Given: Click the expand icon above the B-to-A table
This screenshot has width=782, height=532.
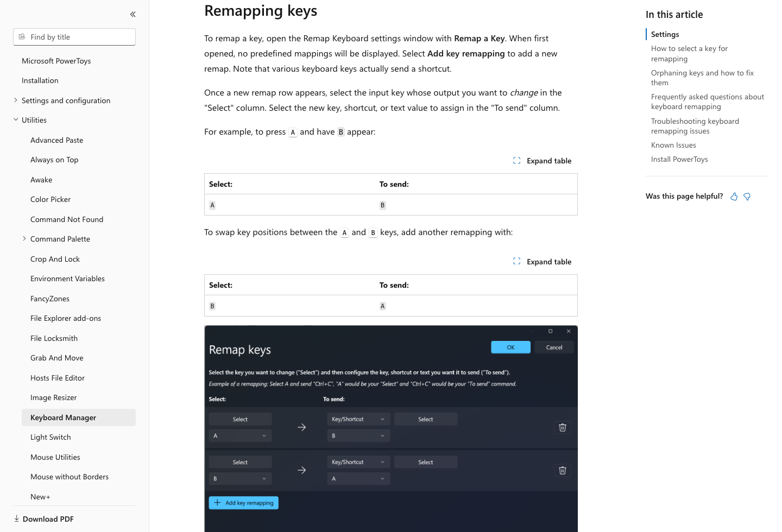Looking at the screenshot, I should click(517, 262).
